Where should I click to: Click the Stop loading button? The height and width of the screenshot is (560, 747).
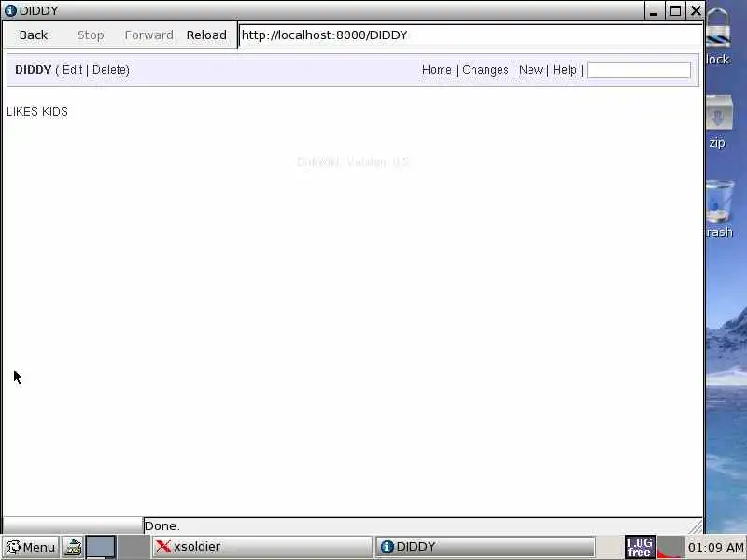(x=91, y=35)
